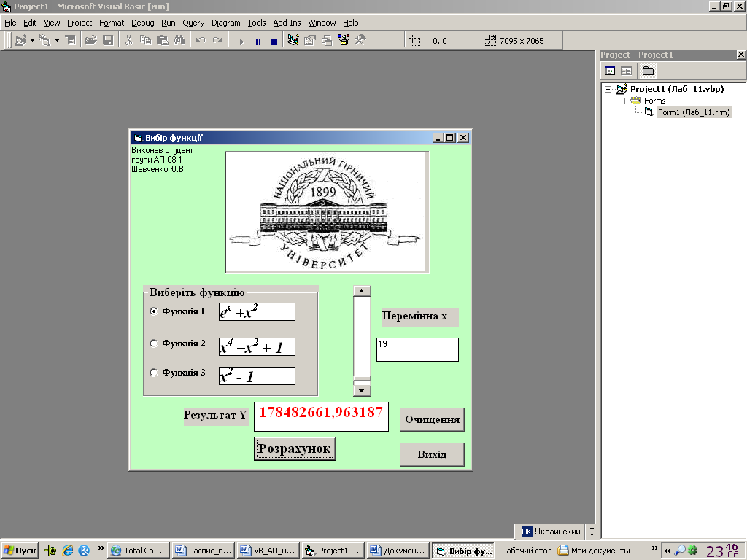Click View Object icon in Project panel
Screen dimensions: 747x560
[x=626, y=71]
